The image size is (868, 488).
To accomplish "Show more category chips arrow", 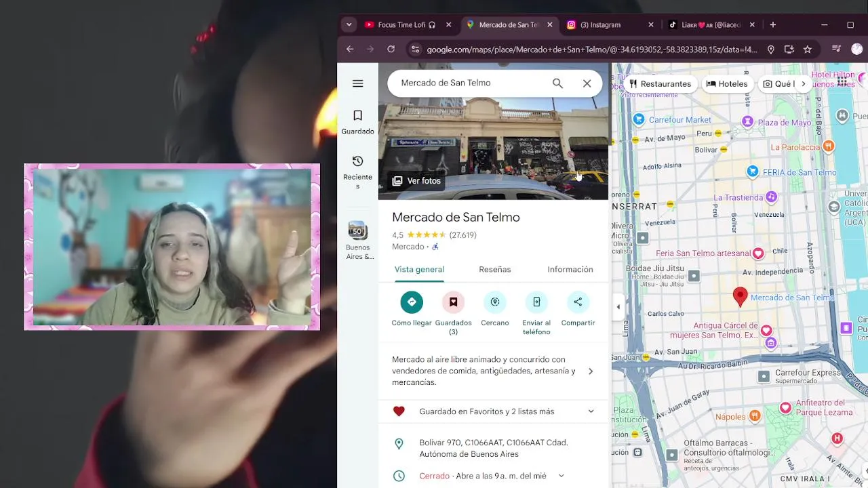I will [x=804, y=84].
